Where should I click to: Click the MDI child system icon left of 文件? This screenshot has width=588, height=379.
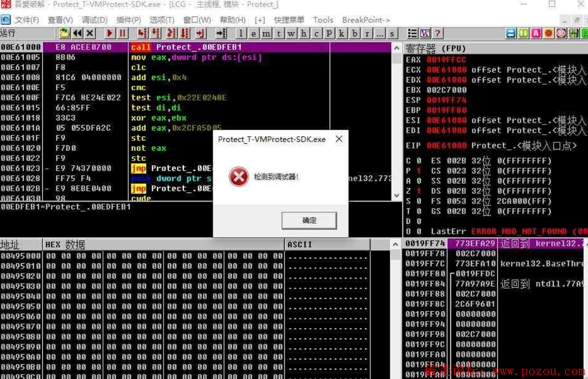coord(6,20)
